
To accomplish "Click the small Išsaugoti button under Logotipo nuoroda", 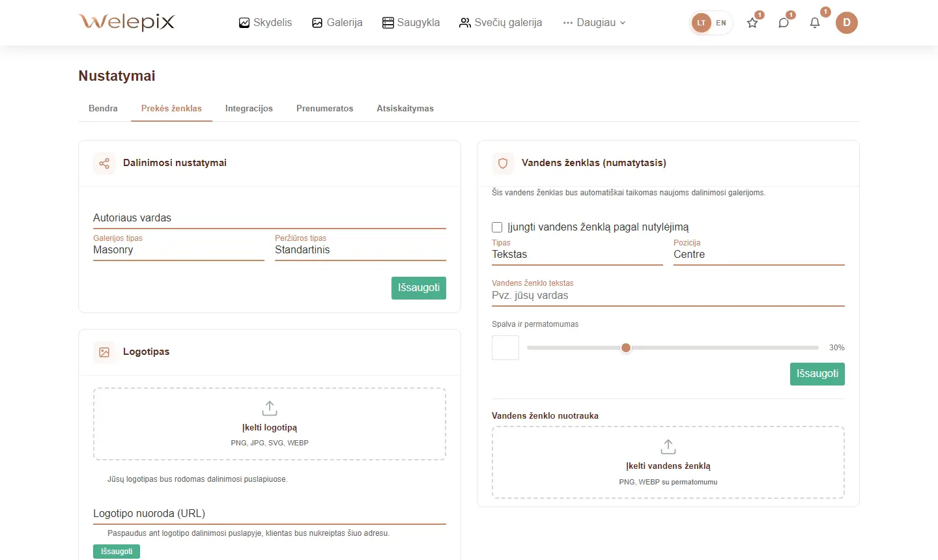I will pos(117,552).
